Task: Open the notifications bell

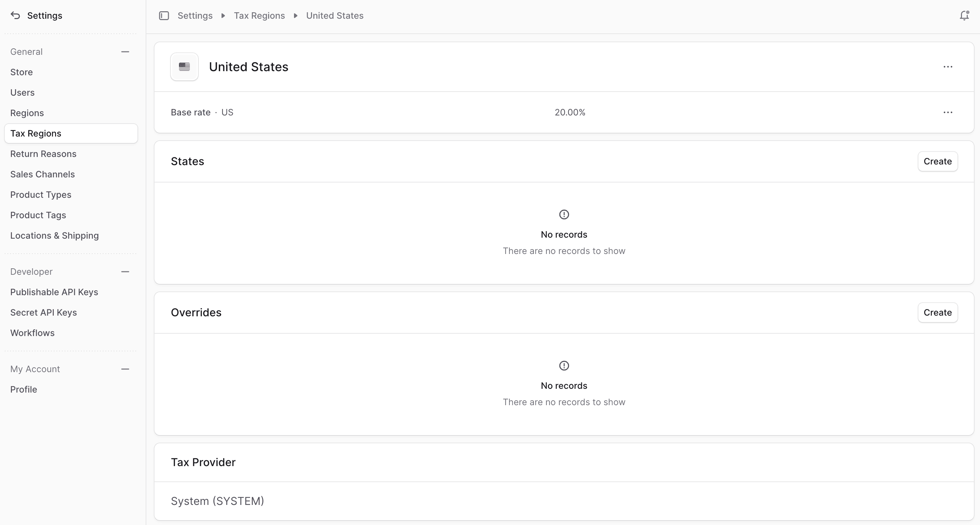Action: (964, 16)
